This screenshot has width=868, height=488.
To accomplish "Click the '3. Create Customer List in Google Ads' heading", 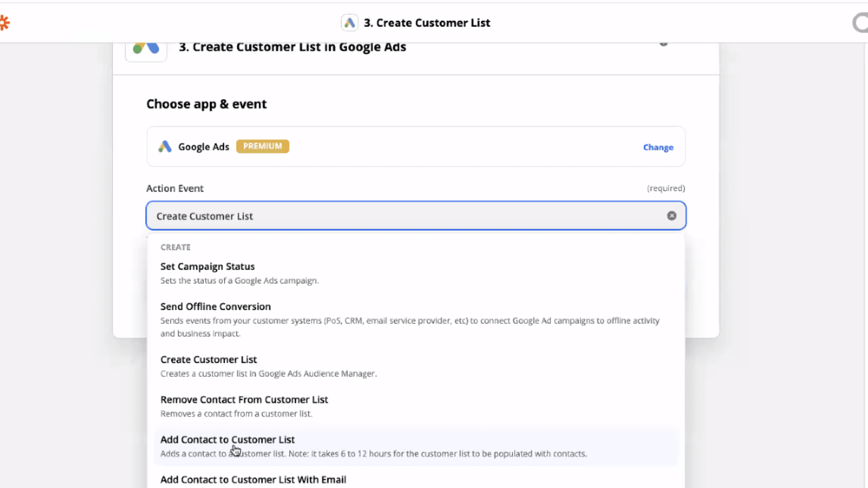I will pos(292,47).
